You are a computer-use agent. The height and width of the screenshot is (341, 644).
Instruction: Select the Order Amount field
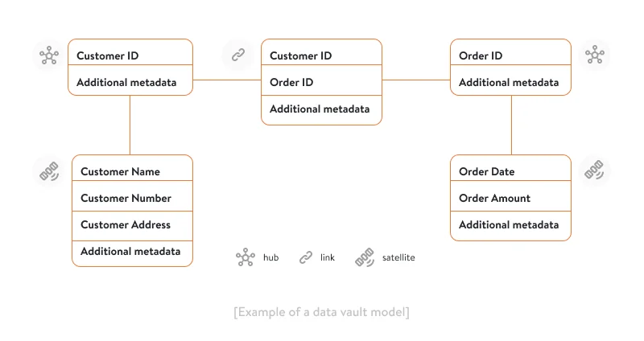(x=494, y=198)
